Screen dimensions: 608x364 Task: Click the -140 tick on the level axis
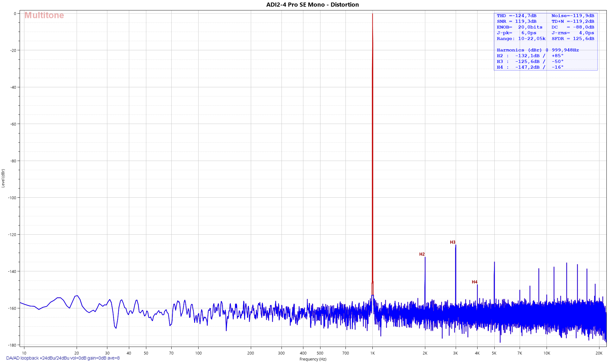pos(12,272)
